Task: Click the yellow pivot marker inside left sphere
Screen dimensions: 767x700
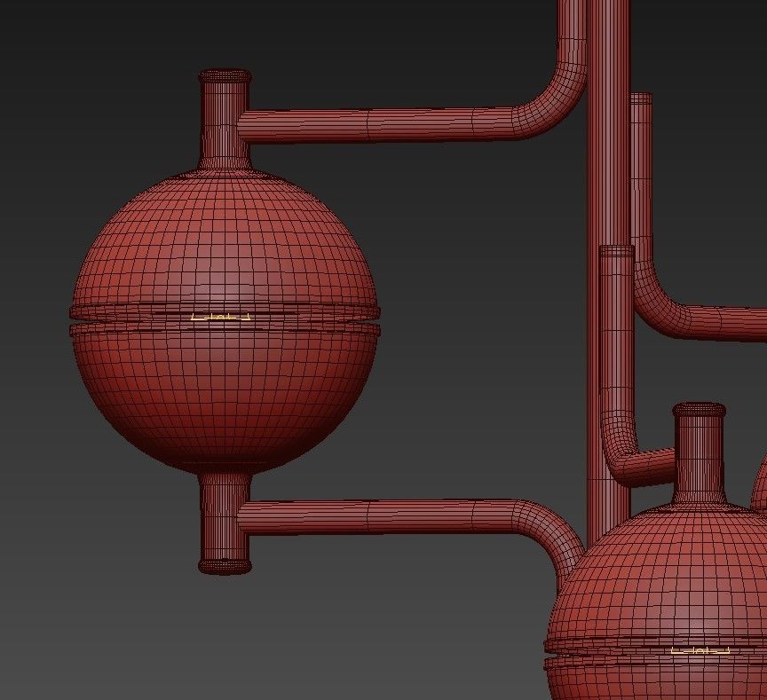Action: pyautogui.click(x=221, y=317)
